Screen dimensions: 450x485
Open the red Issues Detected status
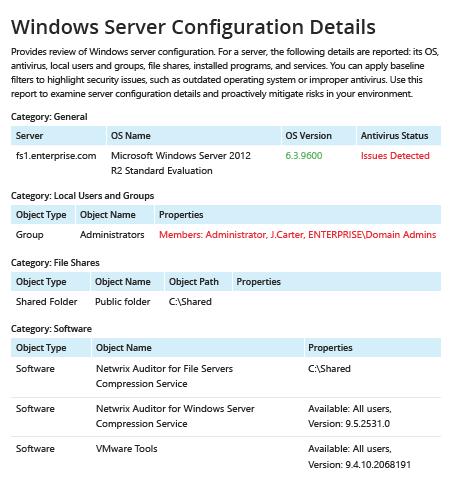(395, 156)
